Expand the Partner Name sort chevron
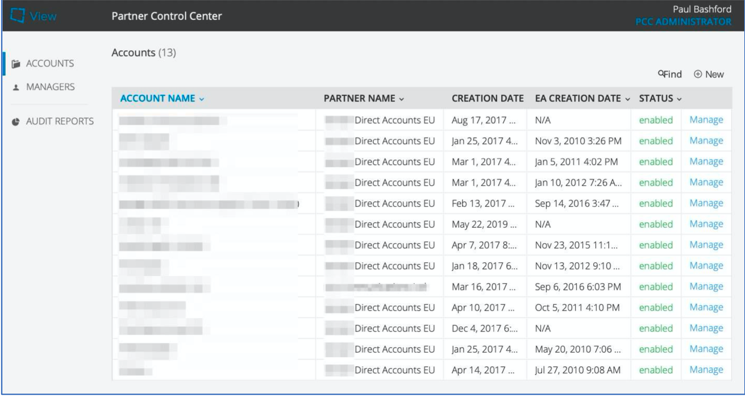 [401, 99]
